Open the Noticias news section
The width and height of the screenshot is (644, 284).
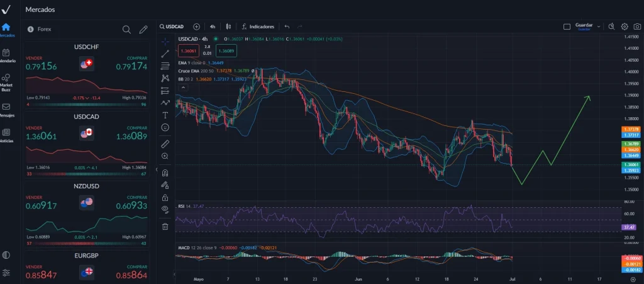(6, 135)
